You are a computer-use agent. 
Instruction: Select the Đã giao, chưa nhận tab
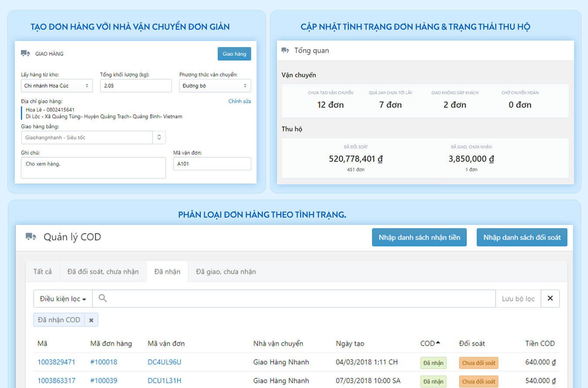tap(226, 272)
